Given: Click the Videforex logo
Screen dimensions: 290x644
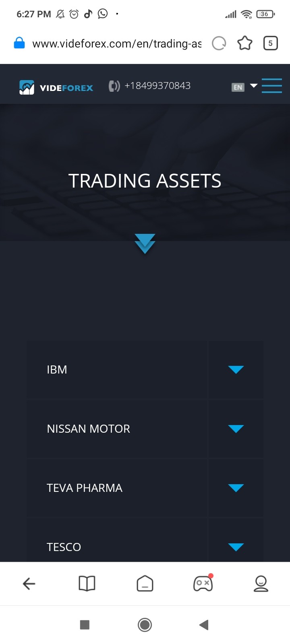Looking at the screenshot, I should tap(56, 87).
